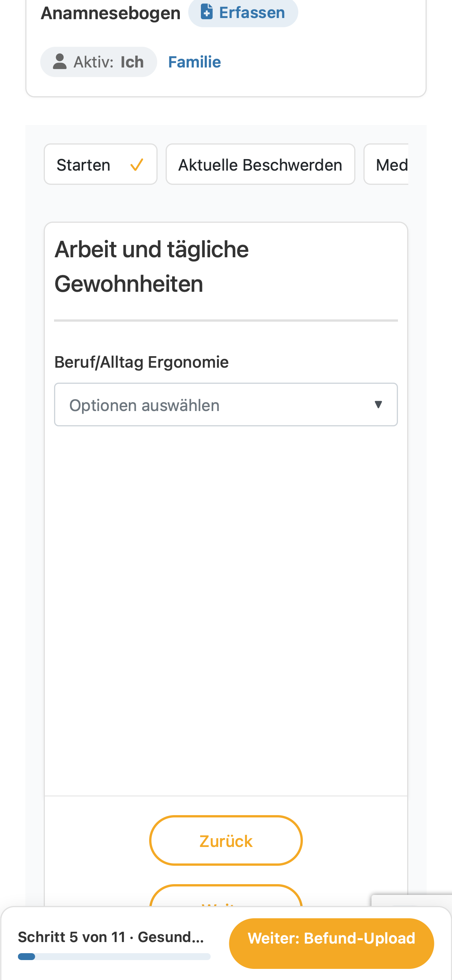This screenshot has width=452, height=980.
Task: Click the partially hidden Weiter outline button
Action: coord(226,896)
